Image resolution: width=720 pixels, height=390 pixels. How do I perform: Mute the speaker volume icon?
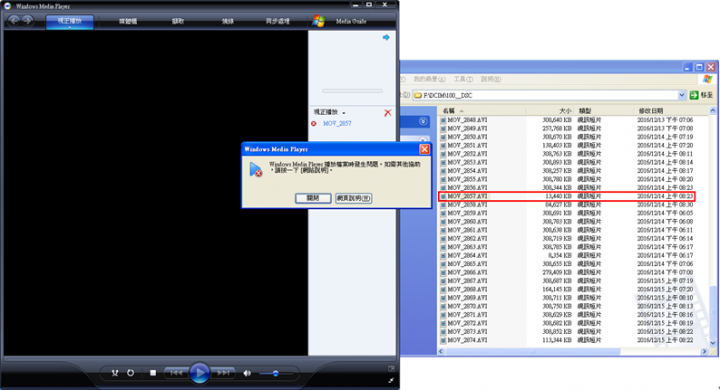[247, 373]
